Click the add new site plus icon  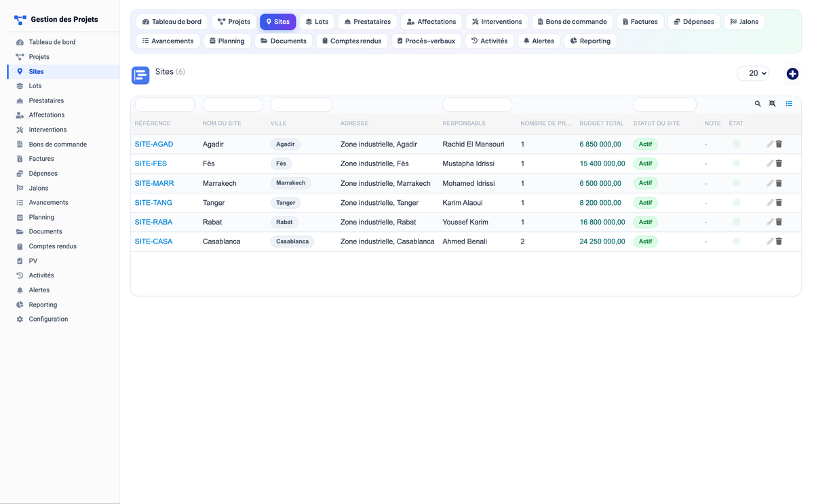pyautogui.click(x=792, y=74)
